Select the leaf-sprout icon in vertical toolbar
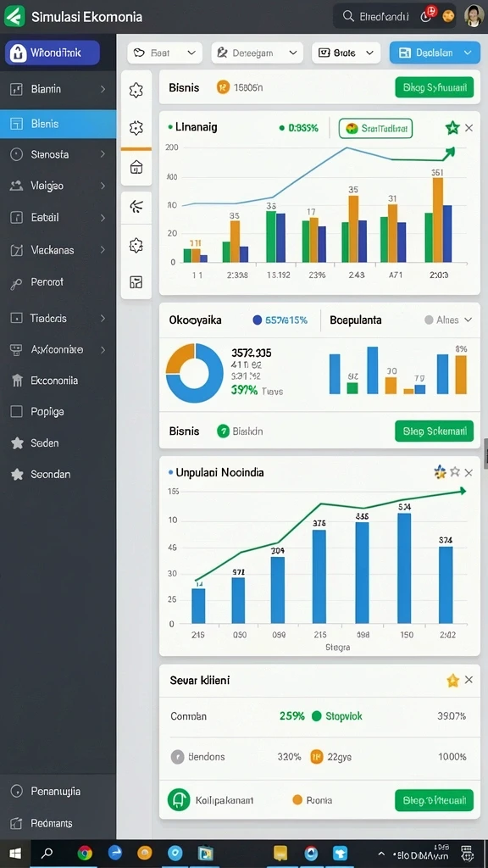 click(136, 207)
